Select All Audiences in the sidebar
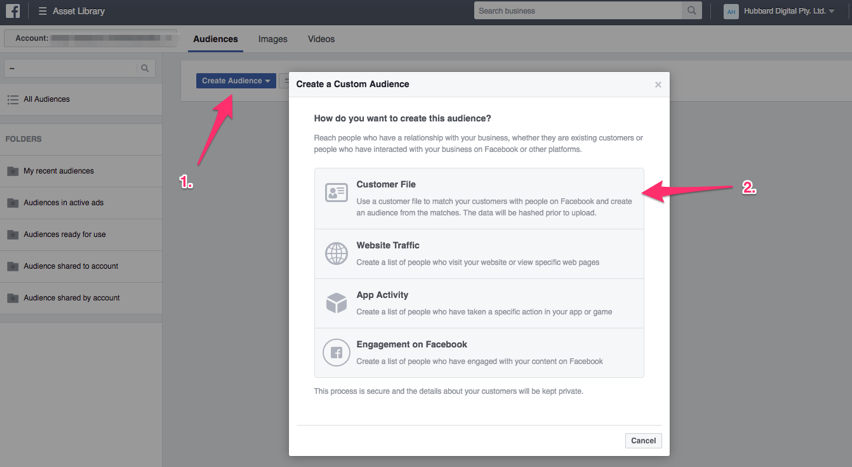The width and height of the screenshot is (852, 467). point(81,99)
